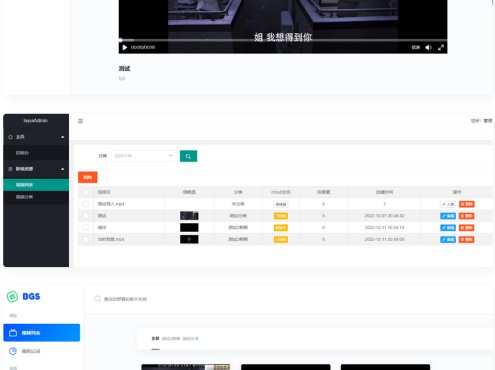The height and width of the screenshot is (370, 495).
Task: Select the blue video list item in BGS sidebar
Action: (42, 333)
